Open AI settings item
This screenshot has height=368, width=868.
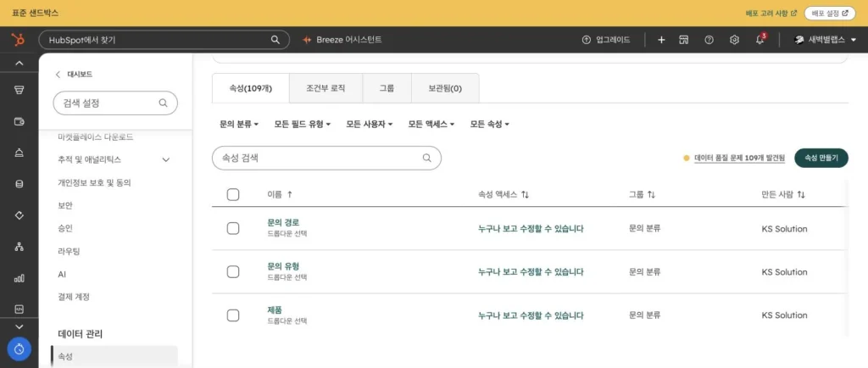[62, 274]
